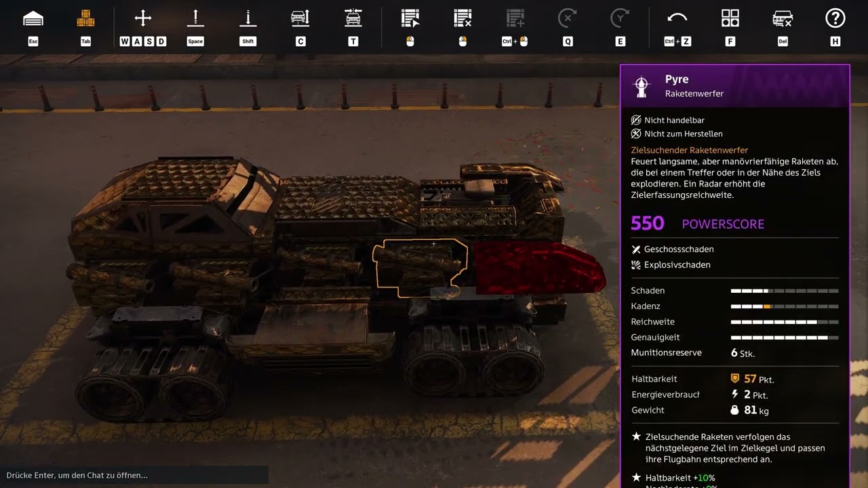Click the Nicht handelbar icon
The height and width of the screenshot is (488, 868).
click(x=636, y=120)
